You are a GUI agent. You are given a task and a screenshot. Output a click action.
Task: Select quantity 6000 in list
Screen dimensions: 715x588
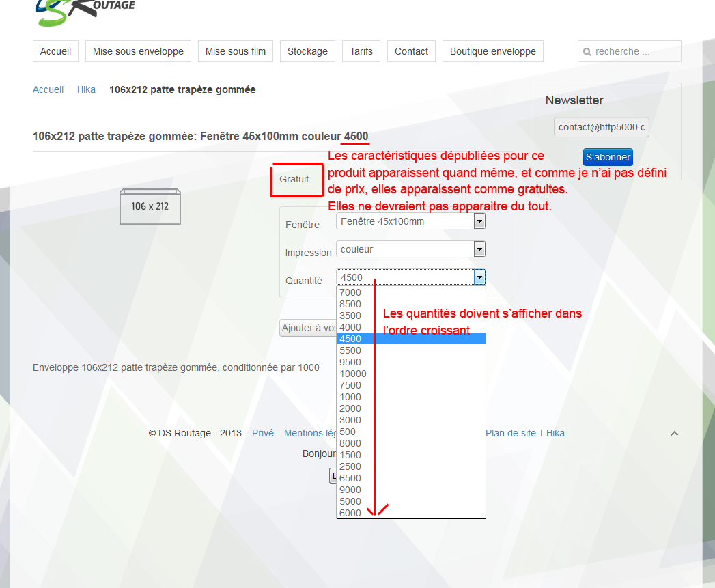point(411,513)
